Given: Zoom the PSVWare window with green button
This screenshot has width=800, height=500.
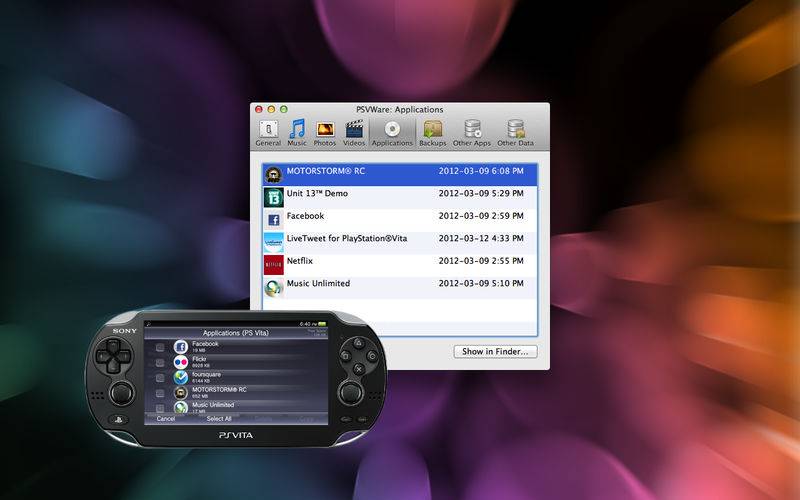Looking at the screenshot, I should 284,109.
